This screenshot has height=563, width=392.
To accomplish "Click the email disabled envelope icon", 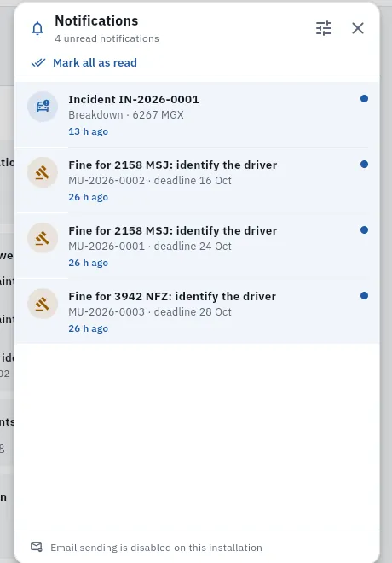I will [x=37, y=547].
